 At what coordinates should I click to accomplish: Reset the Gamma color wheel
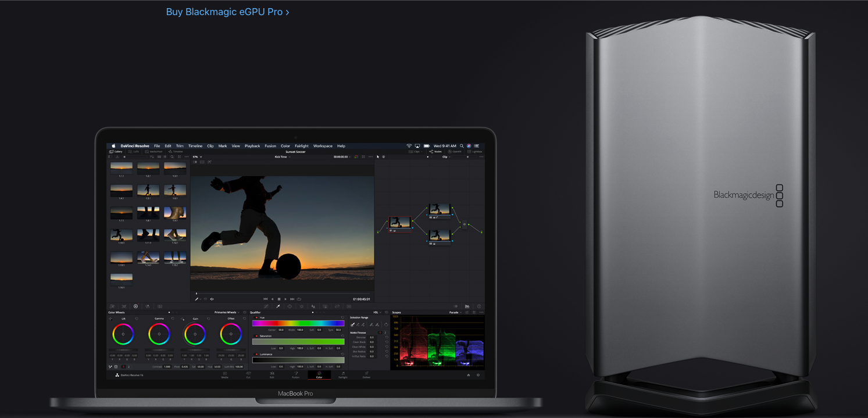173,319
